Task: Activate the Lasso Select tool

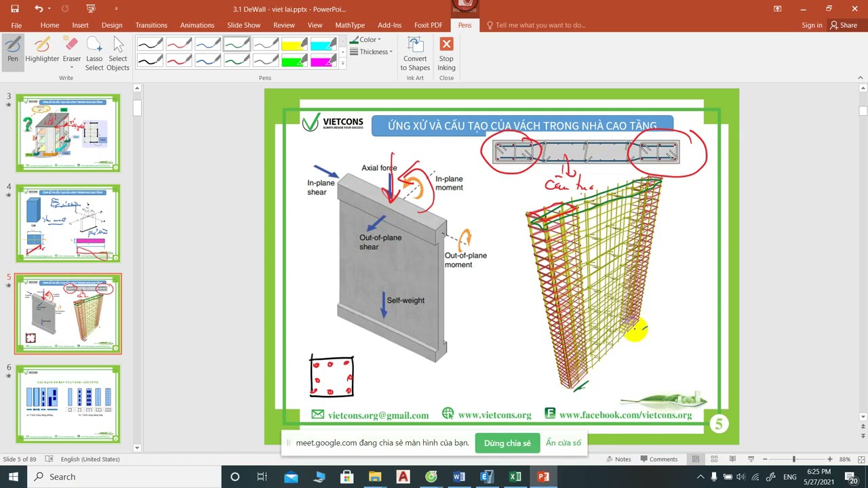Action: click(94, 54)
